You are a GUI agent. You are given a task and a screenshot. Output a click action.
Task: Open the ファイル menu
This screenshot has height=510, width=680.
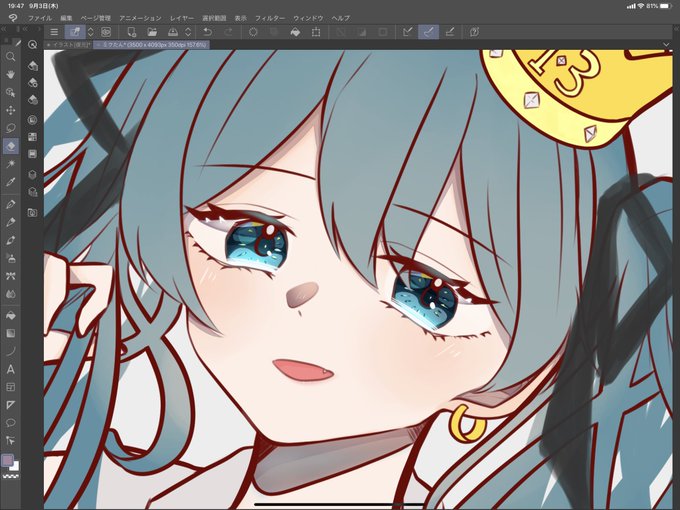[39, 18]
